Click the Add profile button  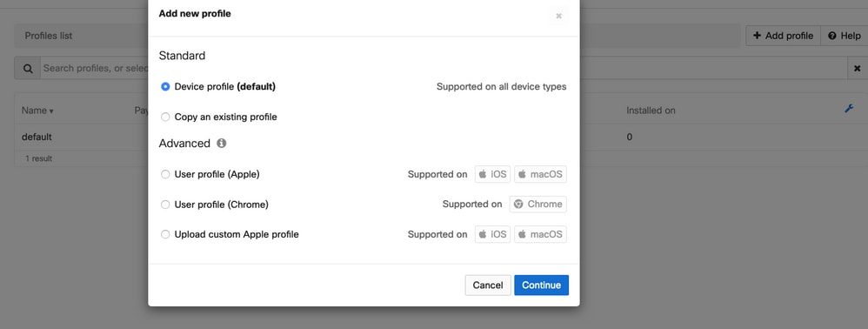click(x=783, y=36)
